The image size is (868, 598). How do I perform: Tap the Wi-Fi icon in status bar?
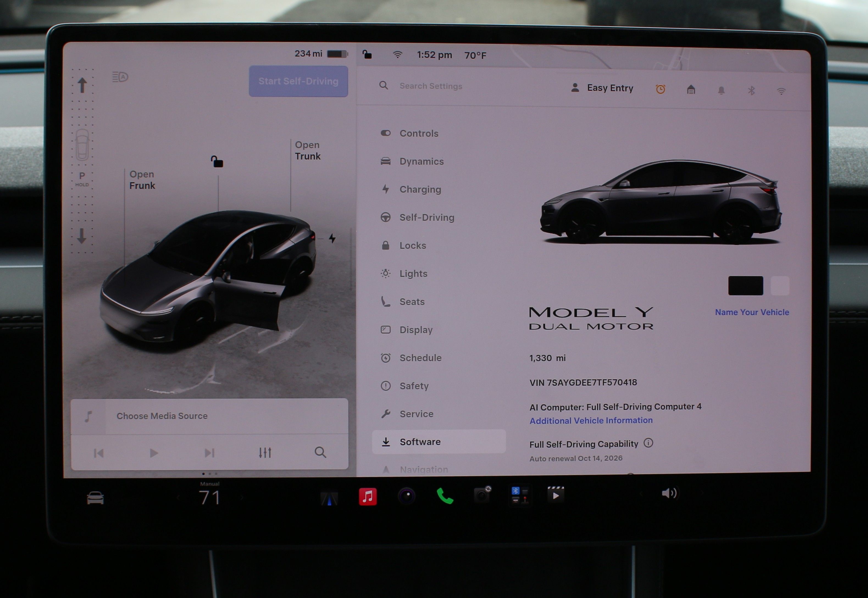click(x=398, y=55)
